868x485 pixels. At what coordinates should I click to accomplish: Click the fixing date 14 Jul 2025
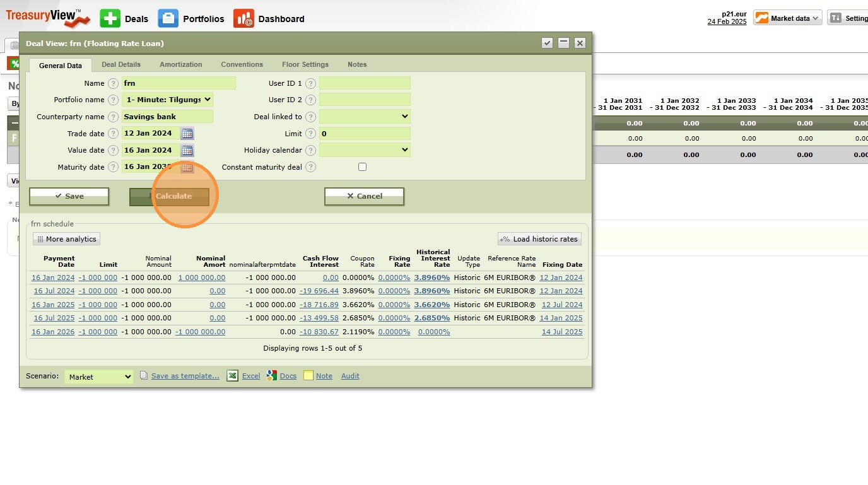click(562, 332)
